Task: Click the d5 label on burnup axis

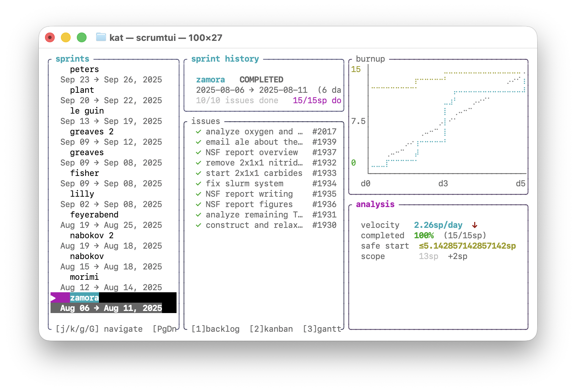Action: pyautogui.click(x=521, y=184)
